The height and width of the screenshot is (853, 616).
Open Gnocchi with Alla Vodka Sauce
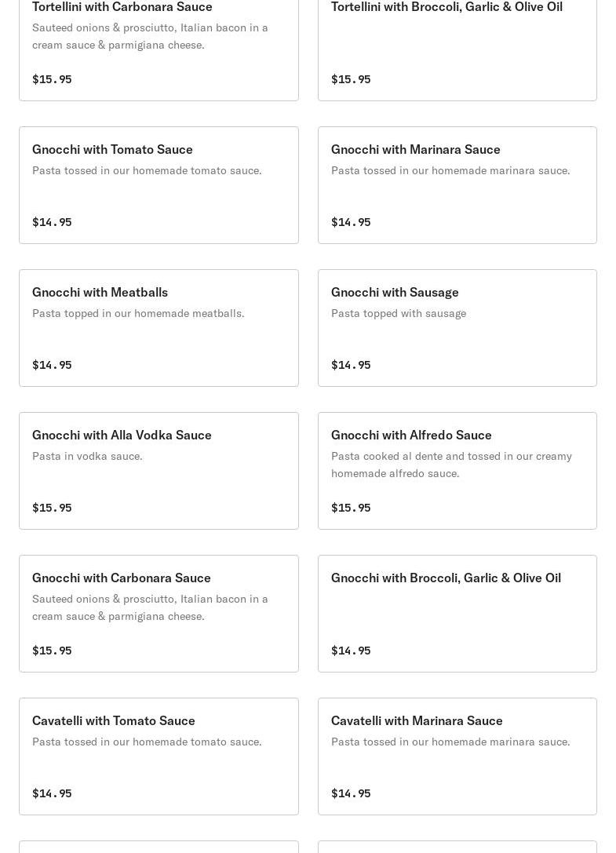[159, 471]
